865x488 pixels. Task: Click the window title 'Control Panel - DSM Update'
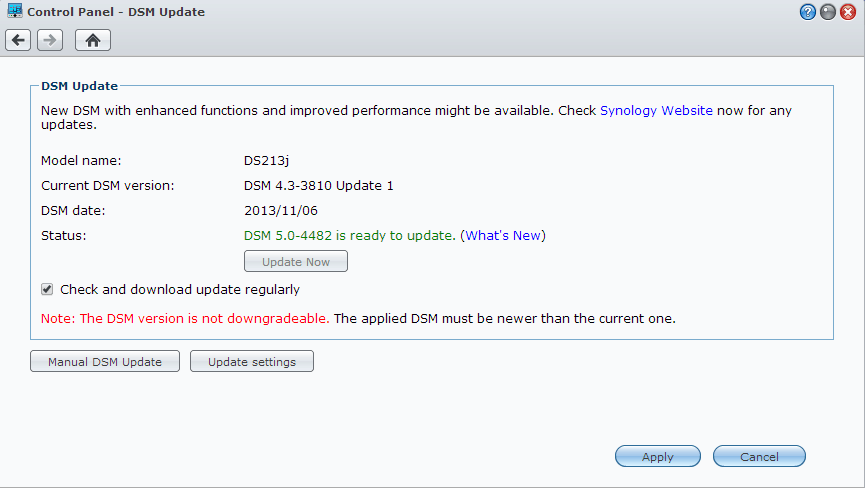pos(118,12)
